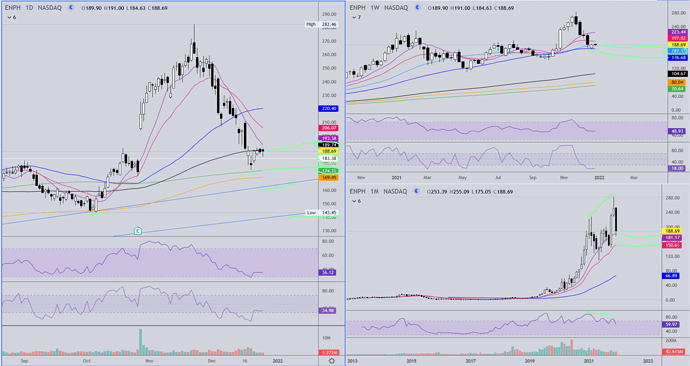
Task: Click ENPH symbol name on the weekly chart
Action: [x=357, y=7]
